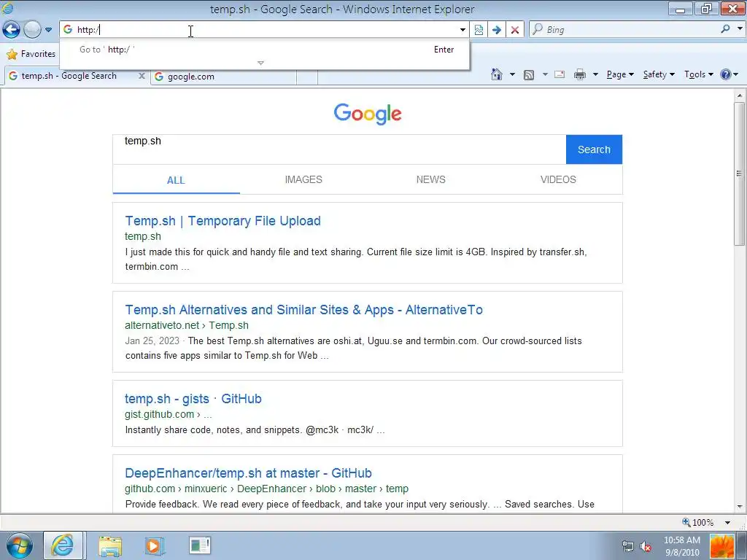Viewport: 747px width, 560px height.
Task: Select the IMAGES results tab
Action: point(303,179)
